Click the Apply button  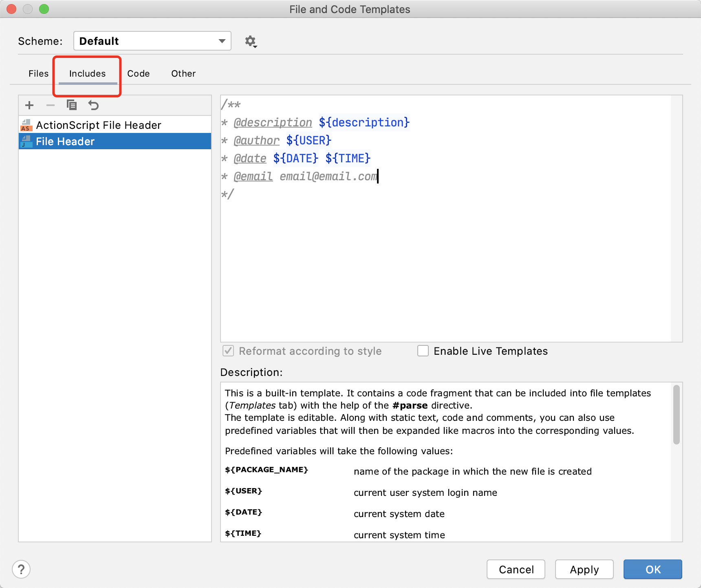tap(584, 569)
